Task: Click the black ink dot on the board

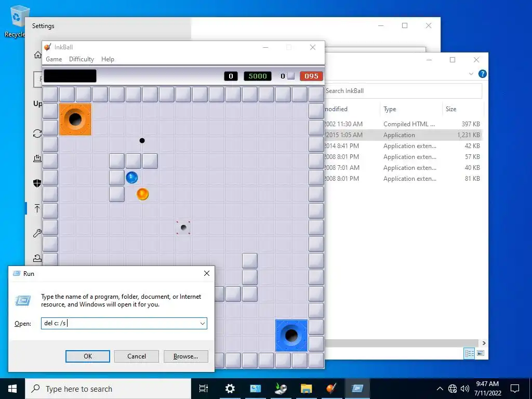Action: 142,140
